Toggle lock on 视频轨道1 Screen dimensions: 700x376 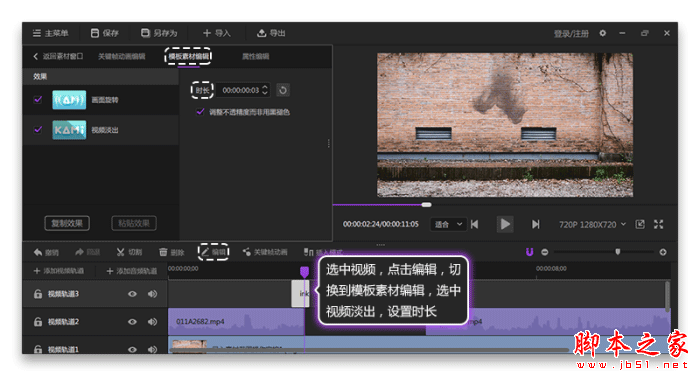coord(38,349)
